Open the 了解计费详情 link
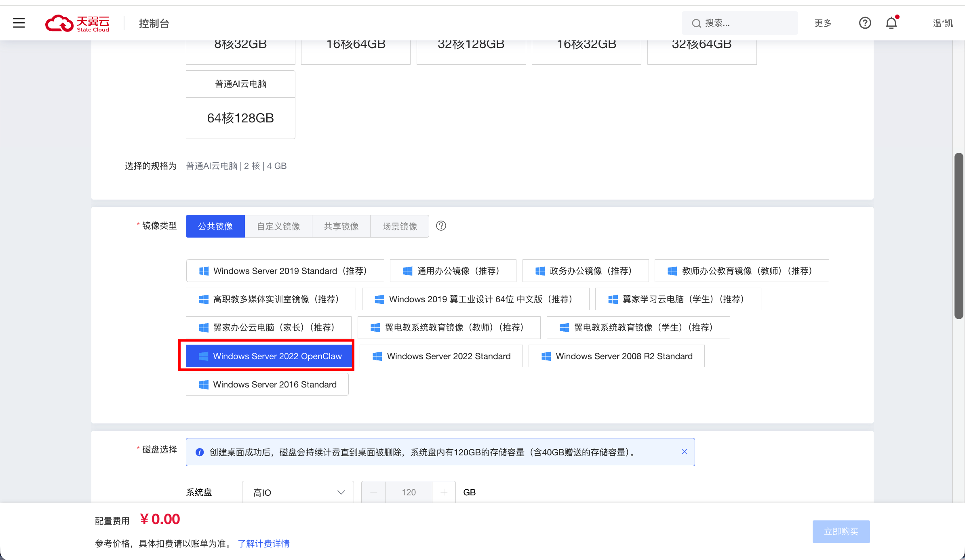 263,543
